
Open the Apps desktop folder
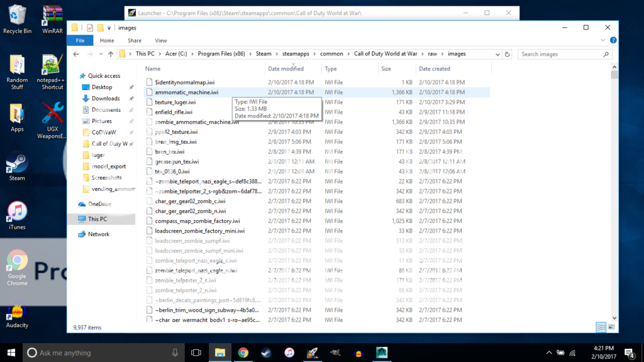click(17, 118)
